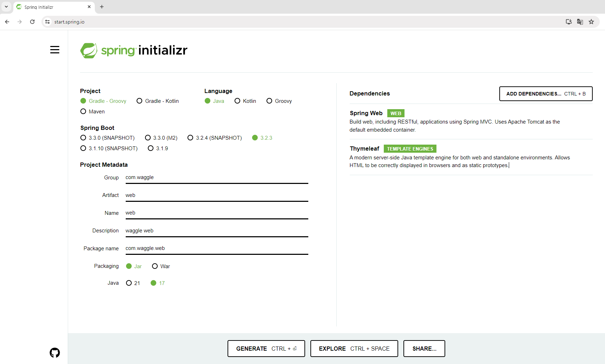Click the WEB category tag

(396, 113)
